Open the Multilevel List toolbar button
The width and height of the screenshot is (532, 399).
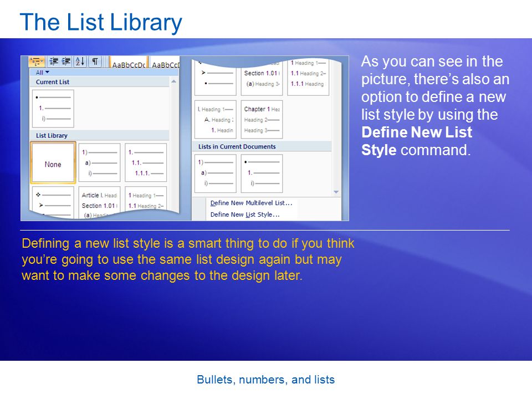pyautogui.click(x=37, y=62)
